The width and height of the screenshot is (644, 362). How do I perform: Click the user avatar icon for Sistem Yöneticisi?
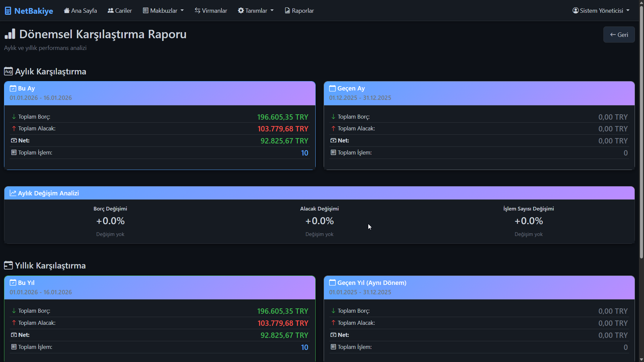(576, 11)
